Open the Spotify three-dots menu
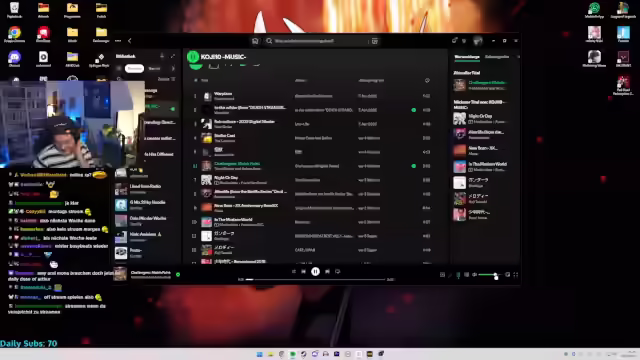Viewport: 640px width, 360px height. pos(118,41)
